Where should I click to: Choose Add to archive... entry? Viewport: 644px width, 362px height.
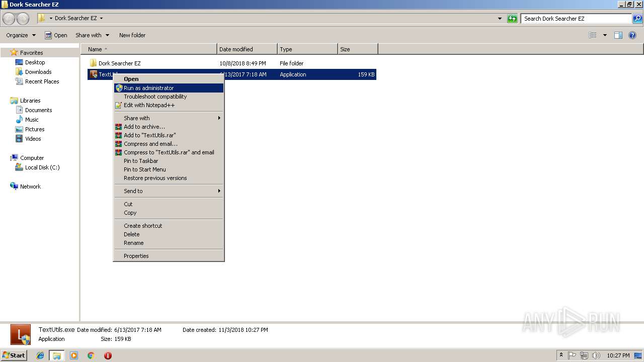pos(169,127)
